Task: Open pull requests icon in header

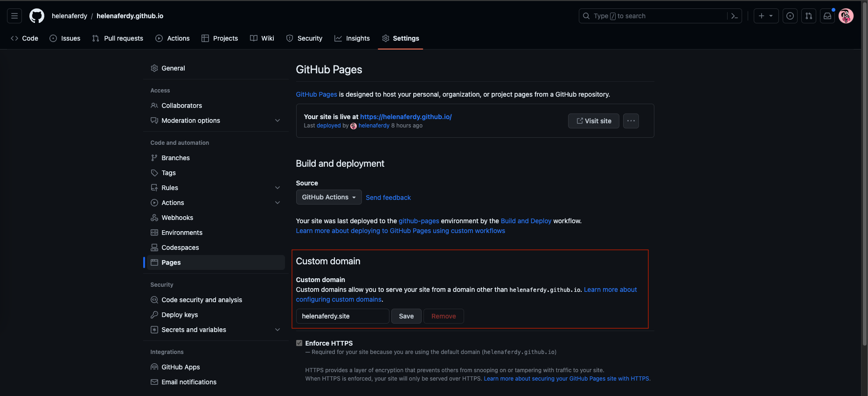Action: (808, 16)
